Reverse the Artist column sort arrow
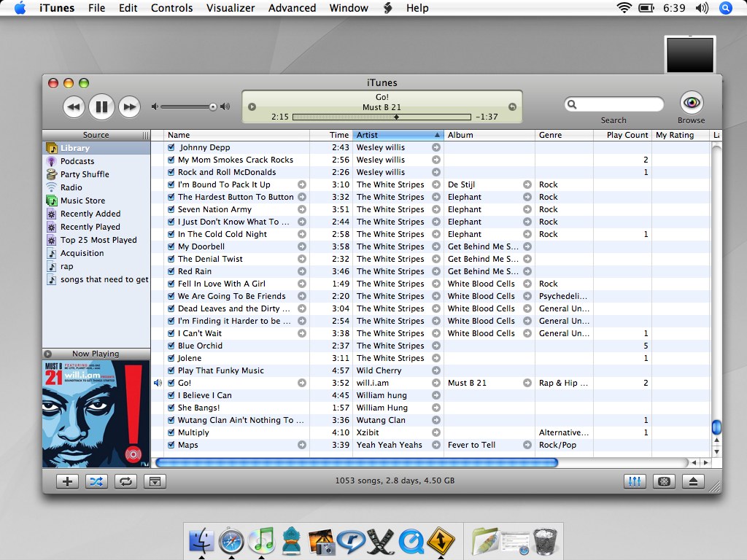This screenshot has width=747, height=560. pyautogui.click(x=437, y=135)
